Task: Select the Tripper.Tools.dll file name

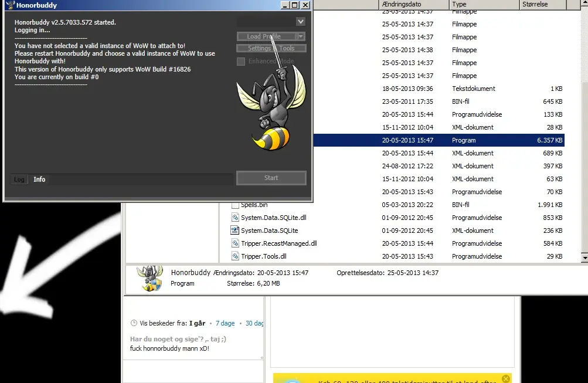Action: tap(264, 256)
